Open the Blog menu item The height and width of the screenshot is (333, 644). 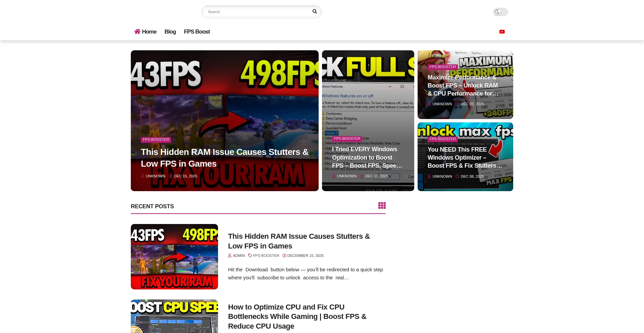pyautogui.click(x=170, y=32)
